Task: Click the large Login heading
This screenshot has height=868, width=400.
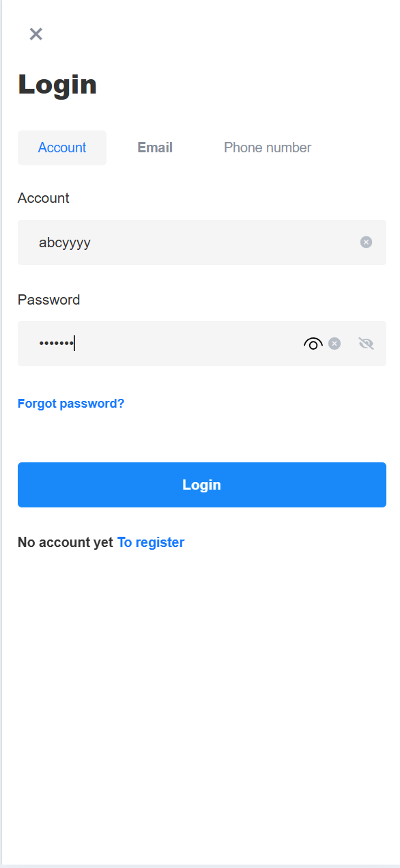Action: (x=57, y=84)
